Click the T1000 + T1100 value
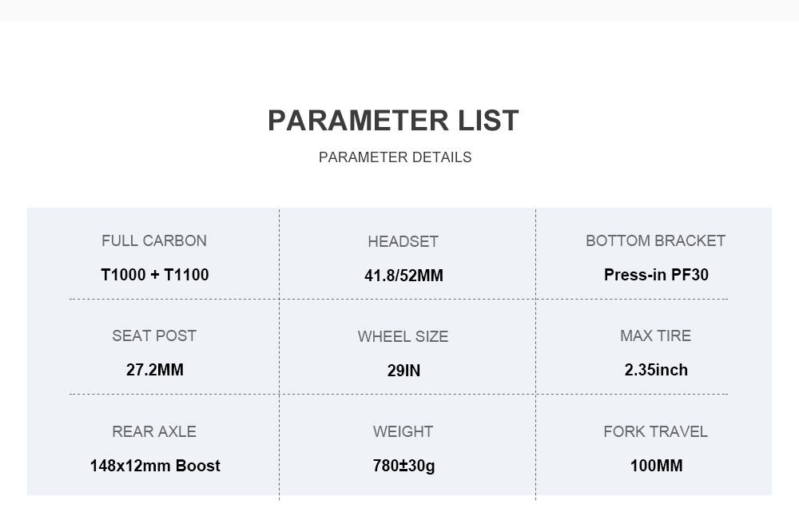 click(x=155, y=275)
